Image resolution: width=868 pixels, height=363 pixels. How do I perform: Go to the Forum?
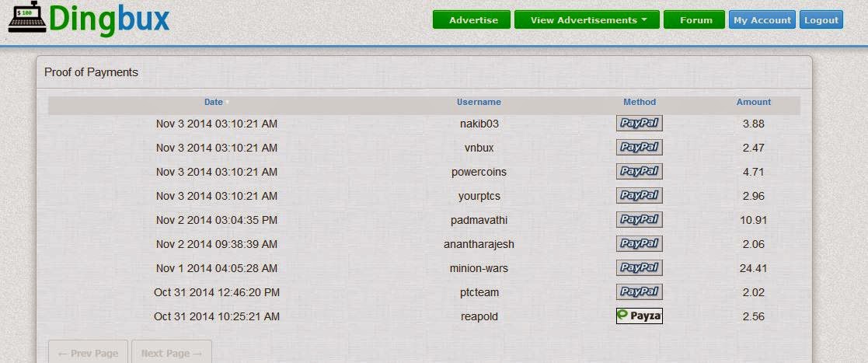694,20
